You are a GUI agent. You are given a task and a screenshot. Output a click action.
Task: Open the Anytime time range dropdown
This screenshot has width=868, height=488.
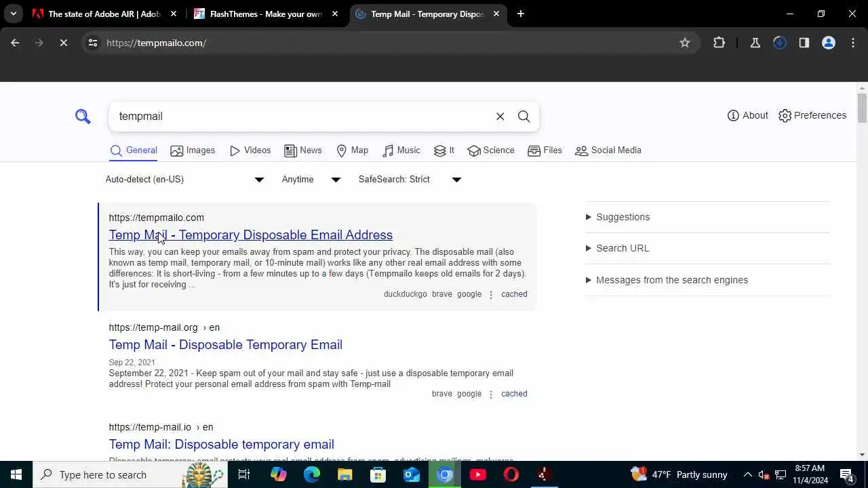pyautogui.click(x=311, y=180)
